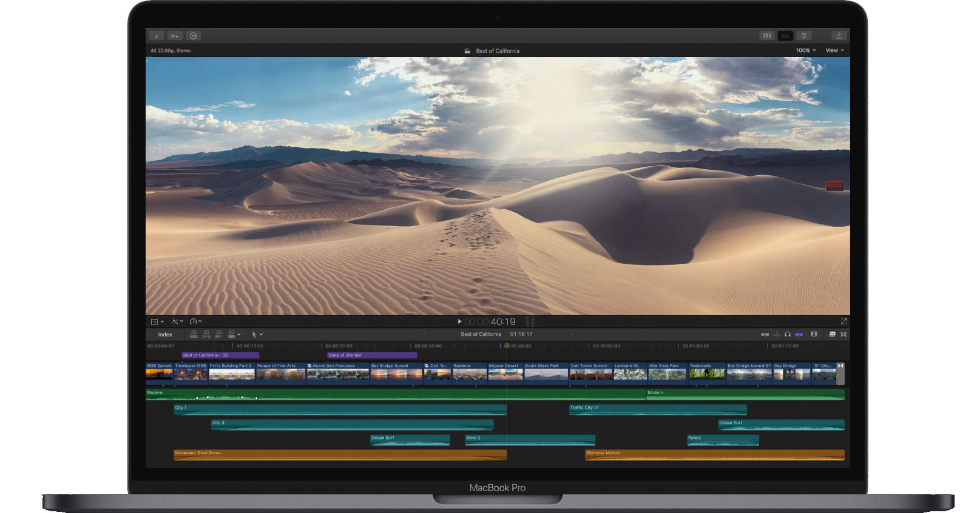Image resolution: width=980 pixels, height=513 pixels.
Task: Toggle the browser panel visibility
Action: [x=767, y=36]
